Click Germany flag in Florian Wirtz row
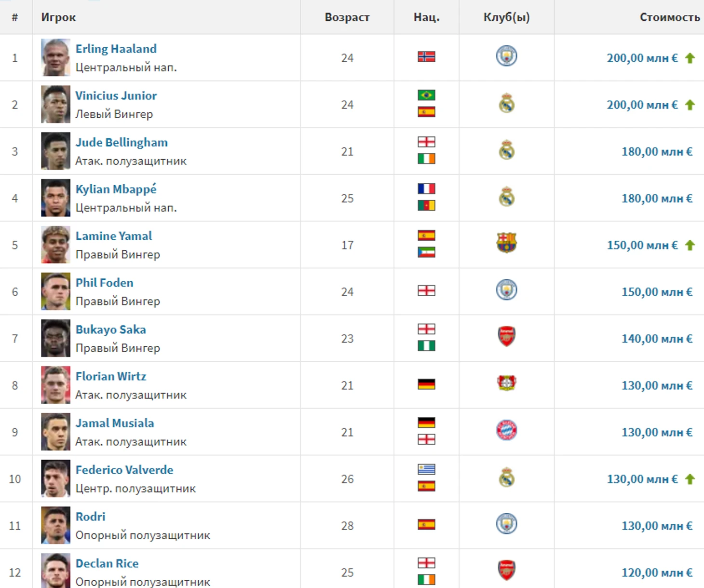704x588 pixels. click(x=426, y=384)
